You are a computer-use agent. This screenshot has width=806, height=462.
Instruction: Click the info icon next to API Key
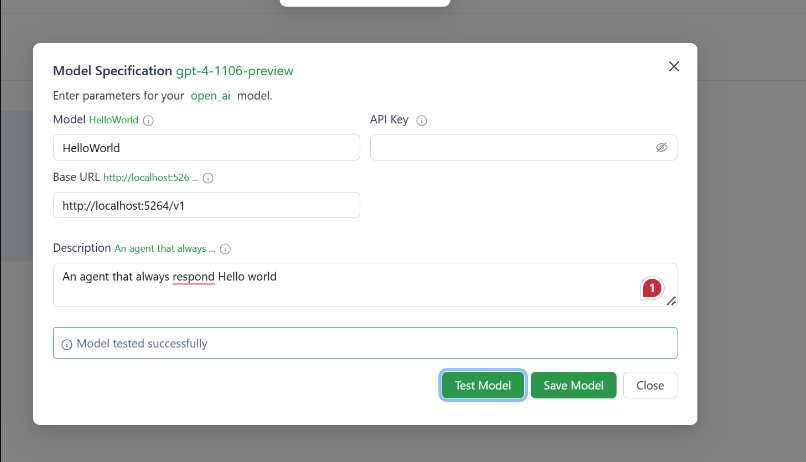coord(421,120)
